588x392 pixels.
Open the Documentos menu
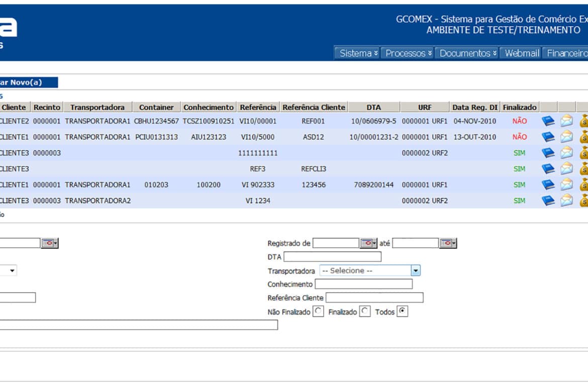coord(467,53)
